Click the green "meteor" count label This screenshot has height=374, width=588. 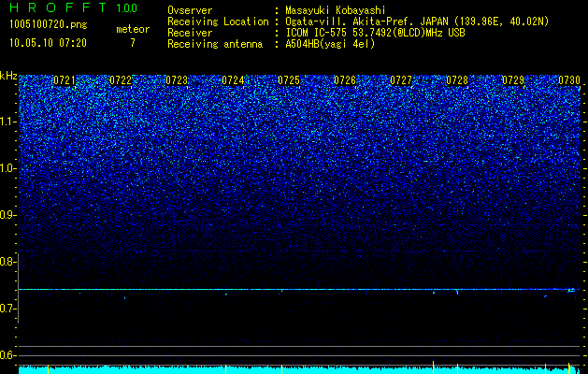(133, 29)
